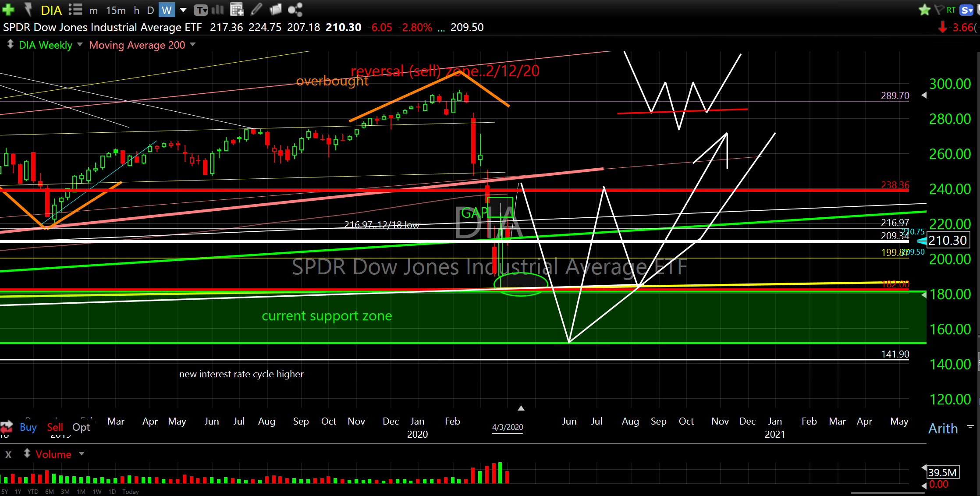Viewport: 980px width, 496px height.
Task: Select the 15m timeframe tab
Action: [116, 10]
